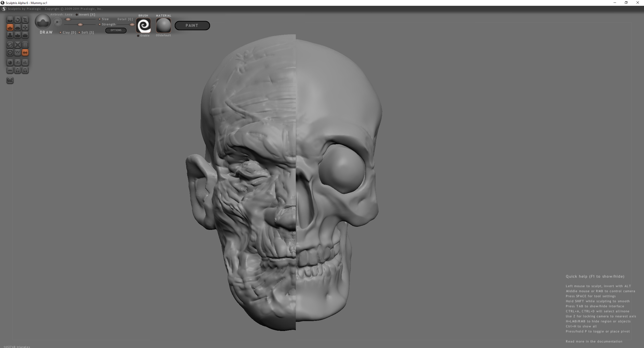Toggle Strength pressure sensitivity dot
This screenshot has height=348, width=644.
click(100, 24)
